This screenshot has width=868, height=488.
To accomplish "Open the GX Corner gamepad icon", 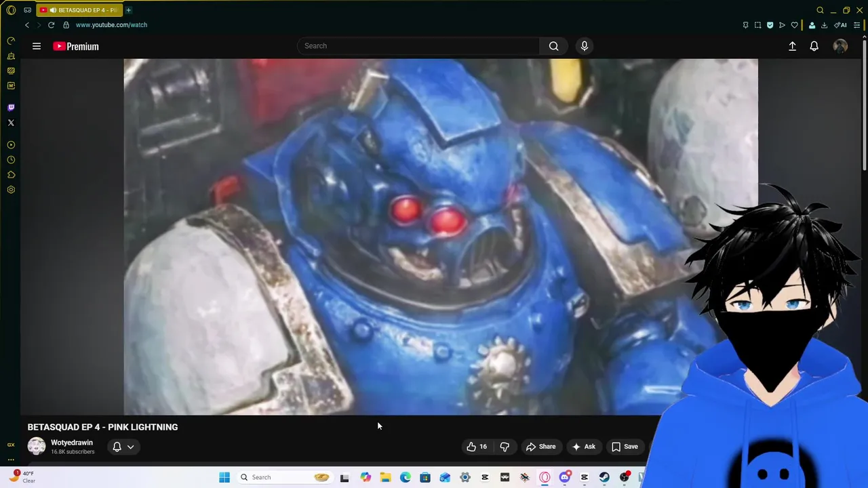I will [28, 10].
